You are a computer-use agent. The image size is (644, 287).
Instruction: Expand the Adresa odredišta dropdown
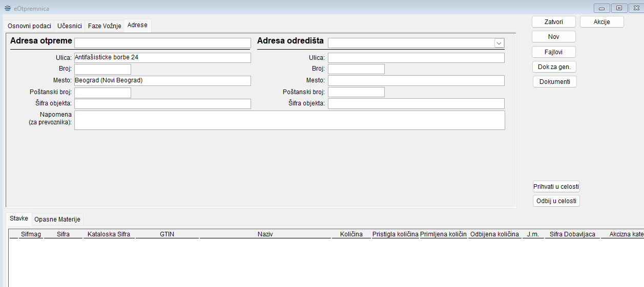pos(498,43)
